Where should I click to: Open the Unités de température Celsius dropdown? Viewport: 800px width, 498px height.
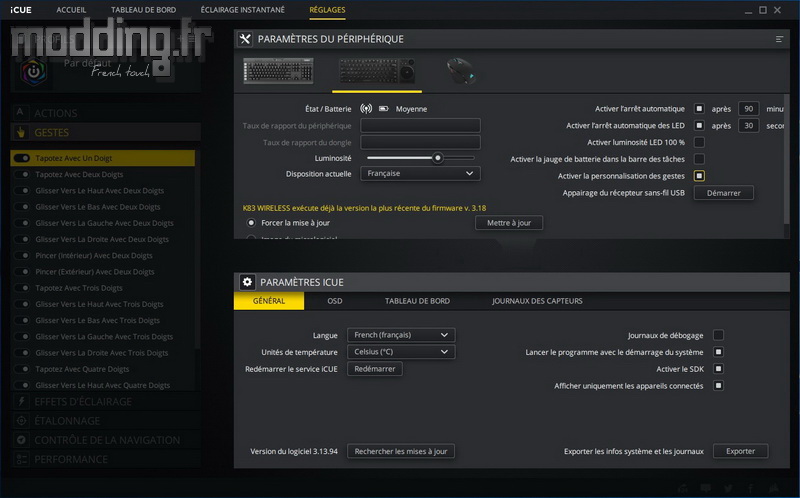point(401,352)
